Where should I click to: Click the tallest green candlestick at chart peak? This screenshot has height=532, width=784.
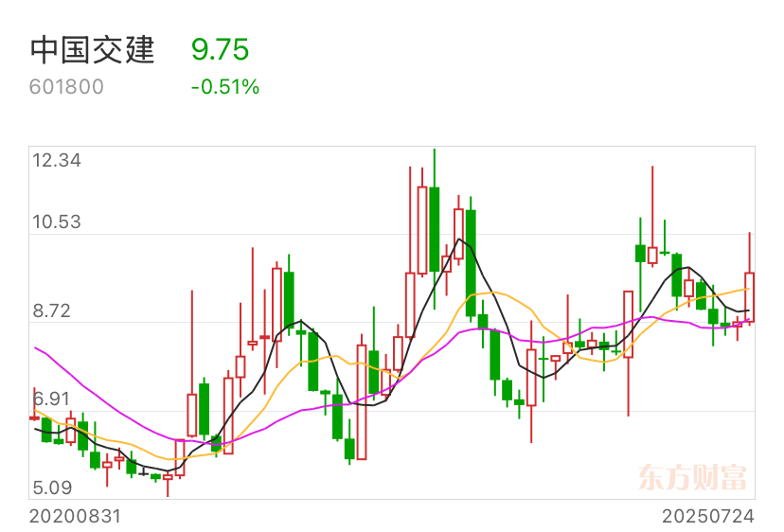pyautogui.click(x=435, y=229)
